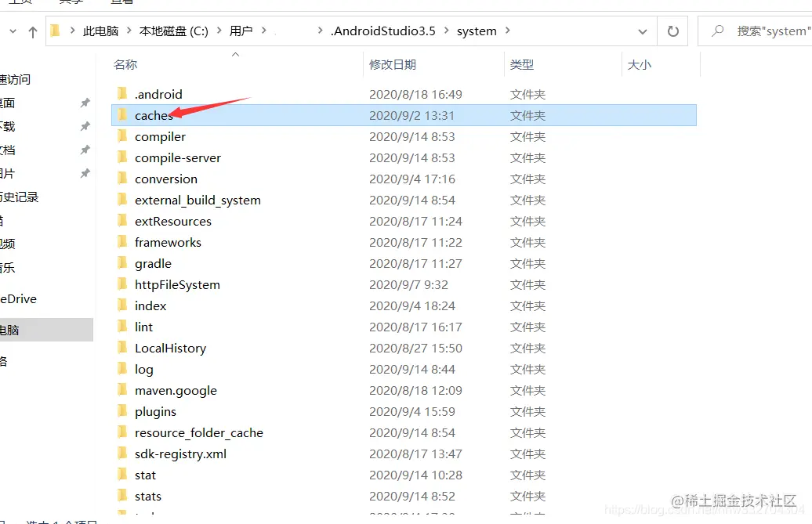Click date 2020/9/4 18:24 for index
This screenshot has width=812, height=524.
(x=412, y=305)
